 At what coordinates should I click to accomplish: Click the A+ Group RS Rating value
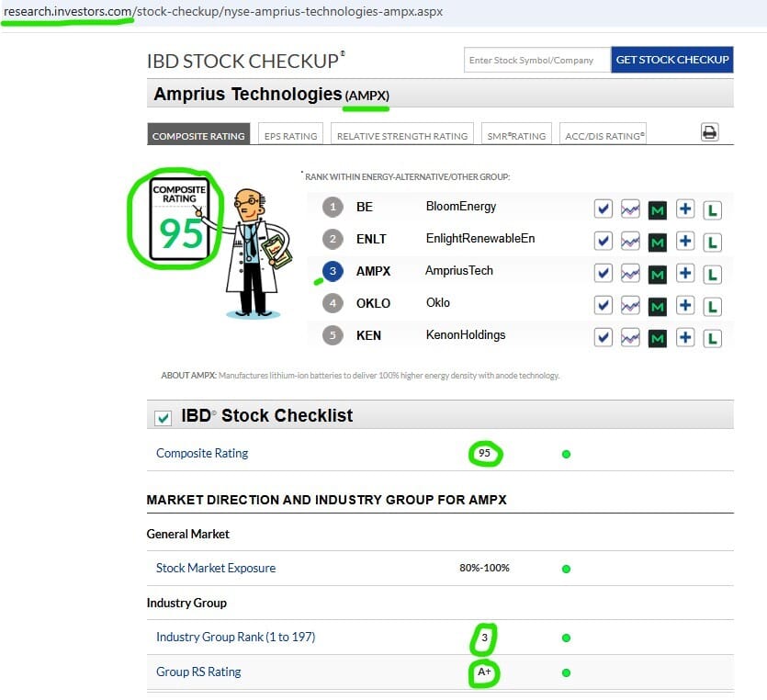click(484, 672)
